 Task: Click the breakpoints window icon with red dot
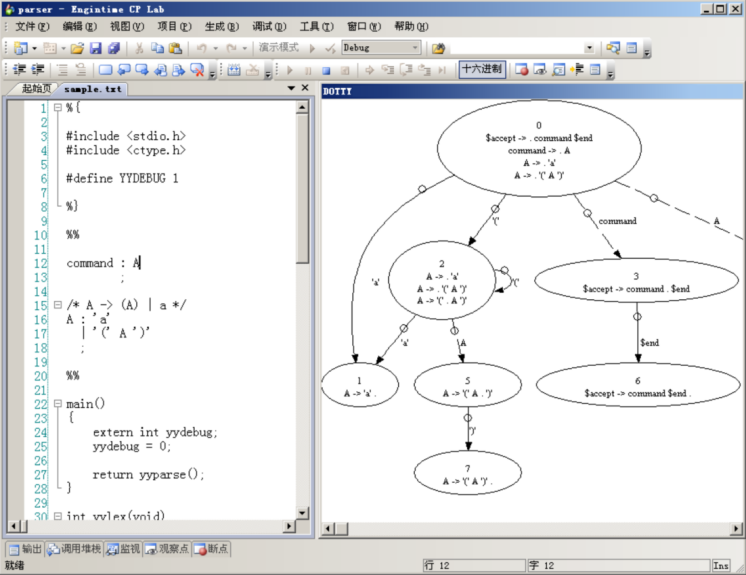(x=521, y=70)
